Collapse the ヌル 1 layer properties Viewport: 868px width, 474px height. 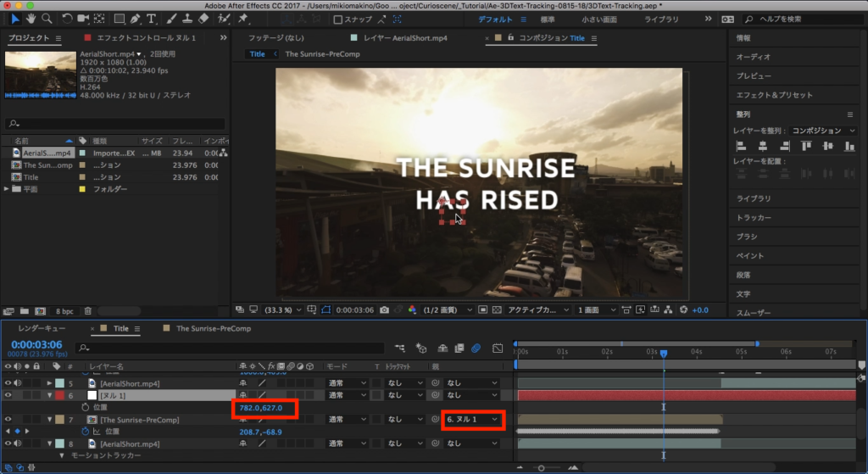[50, 395]
